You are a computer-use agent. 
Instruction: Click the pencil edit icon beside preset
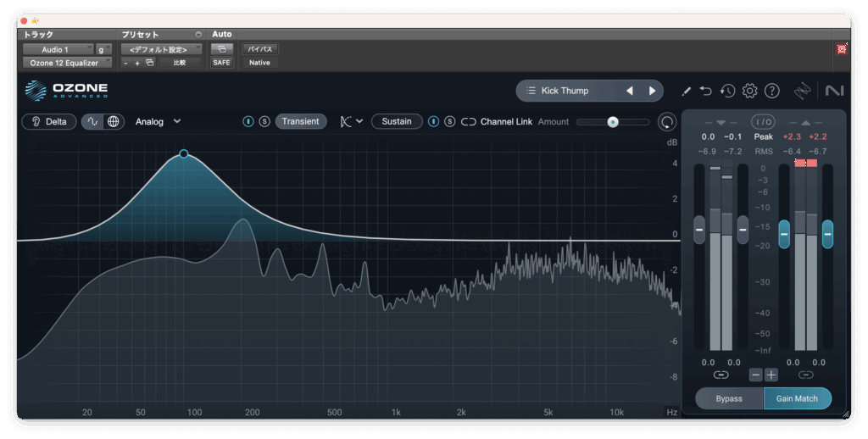pos(686,91)
